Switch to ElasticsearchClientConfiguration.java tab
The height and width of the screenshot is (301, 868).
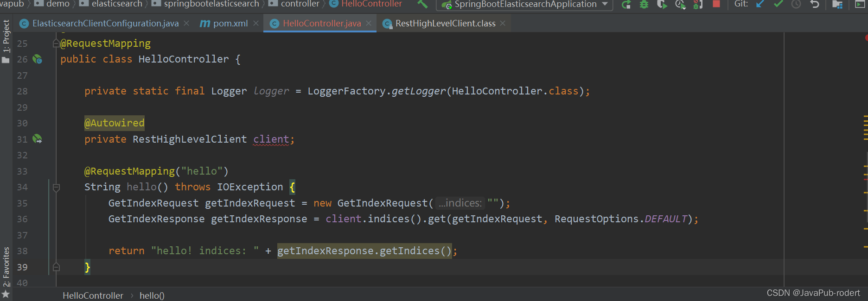pyautogui.click(x=105, y=24)
